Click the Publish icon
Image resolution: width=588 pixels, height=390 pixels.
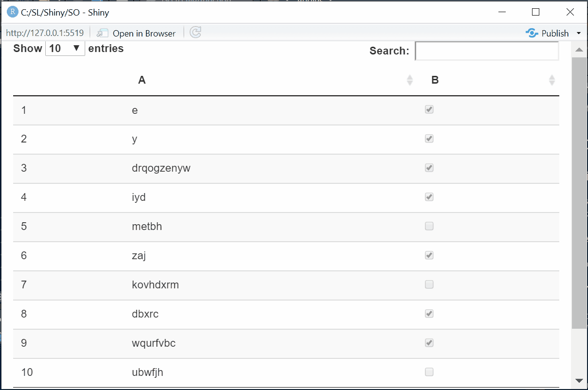[532, 33]
